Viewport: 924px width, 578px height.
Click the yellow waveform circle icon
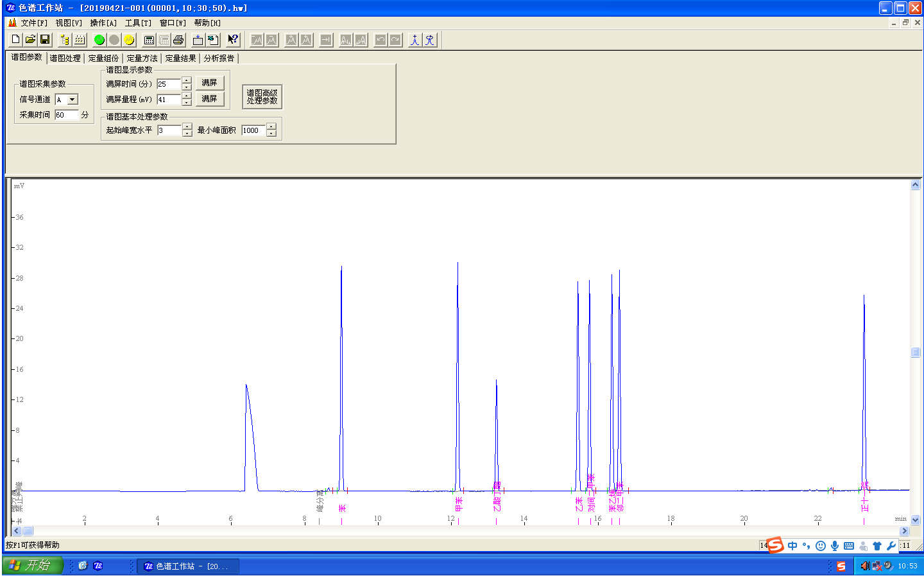(x=129, y=40)
